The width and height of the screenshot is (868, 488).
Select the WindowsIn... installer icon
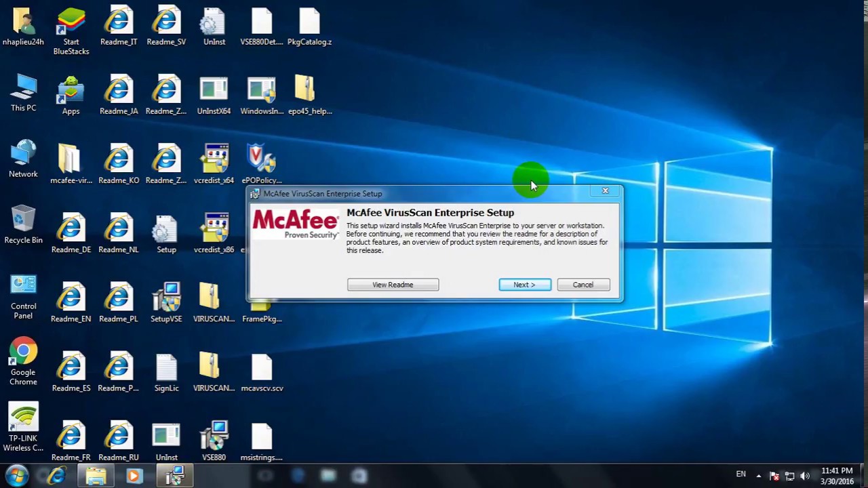coord(262,91)
